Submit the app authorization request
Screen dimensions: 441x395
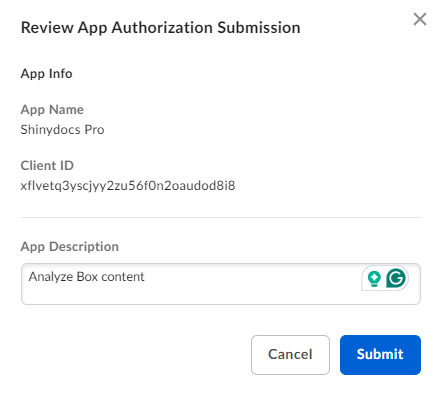(380, 355)
